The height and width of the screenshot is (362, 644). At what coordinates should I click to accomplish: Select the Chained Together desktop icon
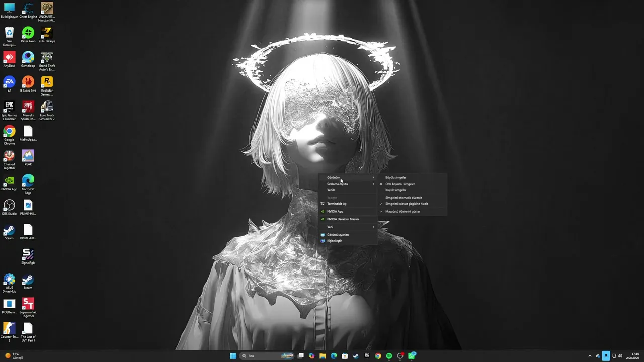click(x=9, y=160)
